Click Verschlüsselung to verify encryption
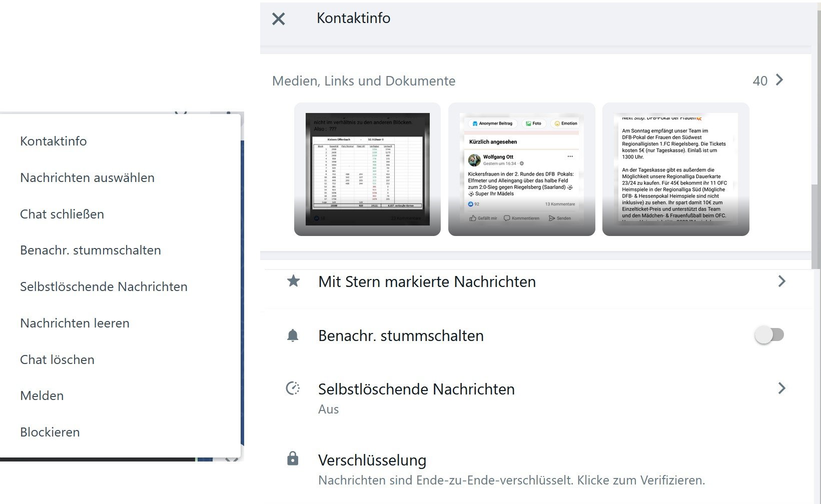The image size is (821, 504). coord(372,460)
